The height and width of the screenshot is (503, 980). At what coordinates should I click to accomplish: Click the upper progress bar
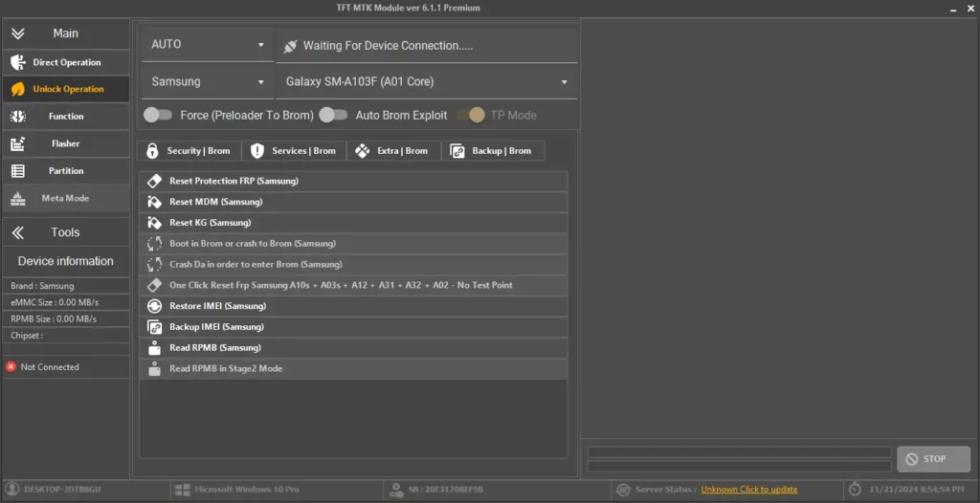[740, 451]
